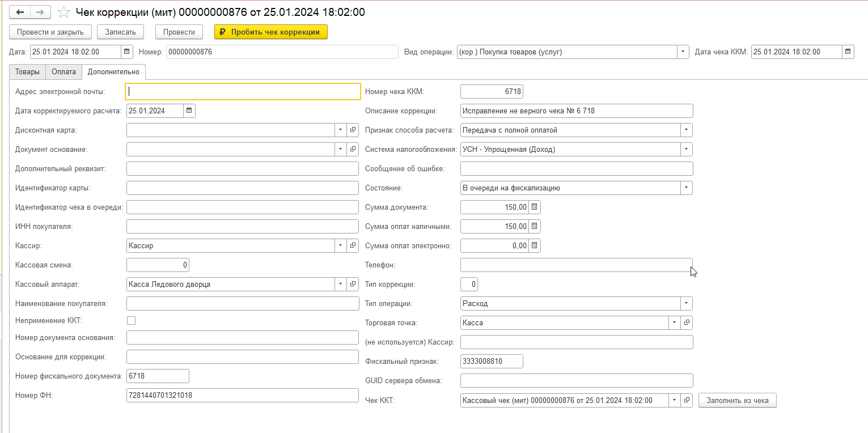Open calendar picker for Дата field
This screenshot has width=868, height=433.
coord(126,52)
